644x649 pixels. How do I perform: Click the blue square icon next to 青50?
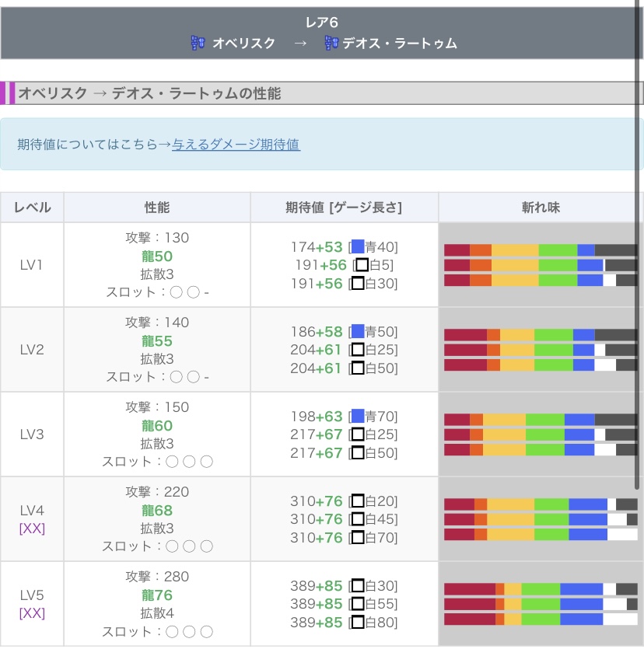click(358, 332)
